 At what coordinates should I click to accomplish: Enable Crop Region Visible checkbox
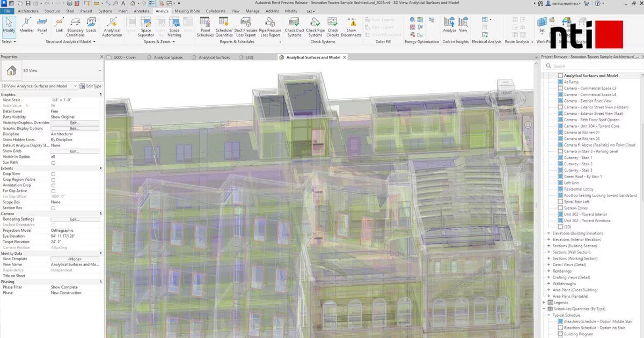click(53, 180)
